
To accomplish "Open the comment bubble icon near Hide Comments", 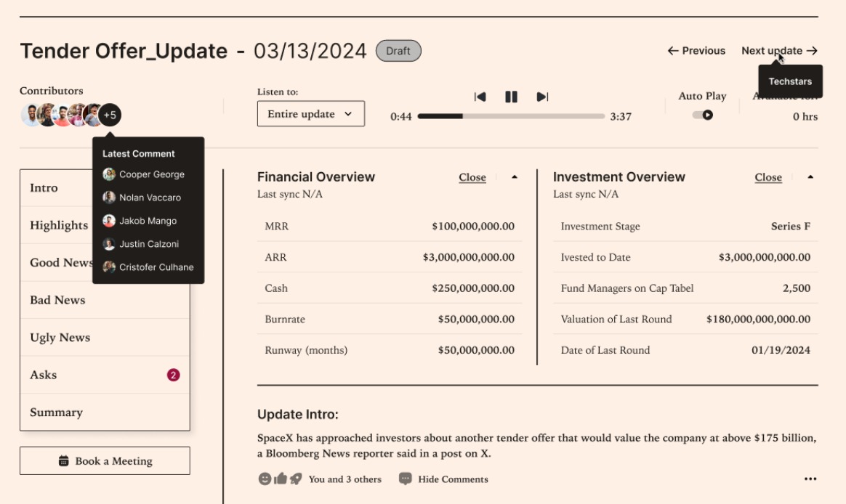I will [404, 479].
